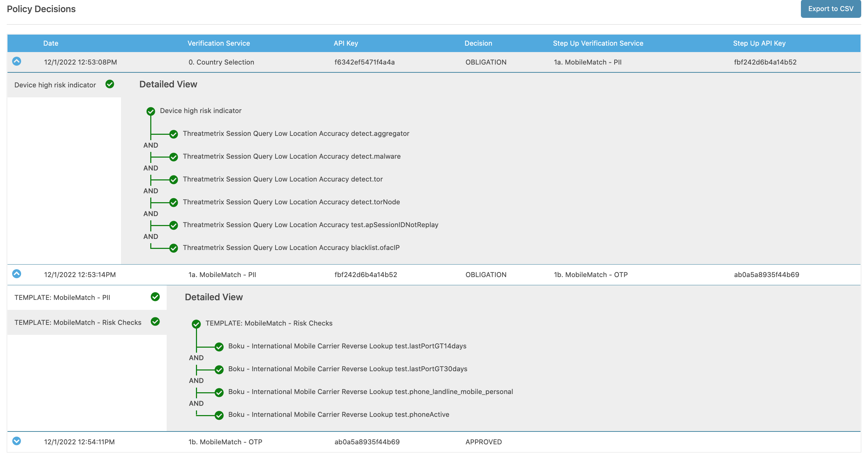Image resolution: width=868 pixels, height=460 pixels.
Task: Click Detailed View heading above Device high risk tree
Action: pyautogui.click(x=168, y=84)
